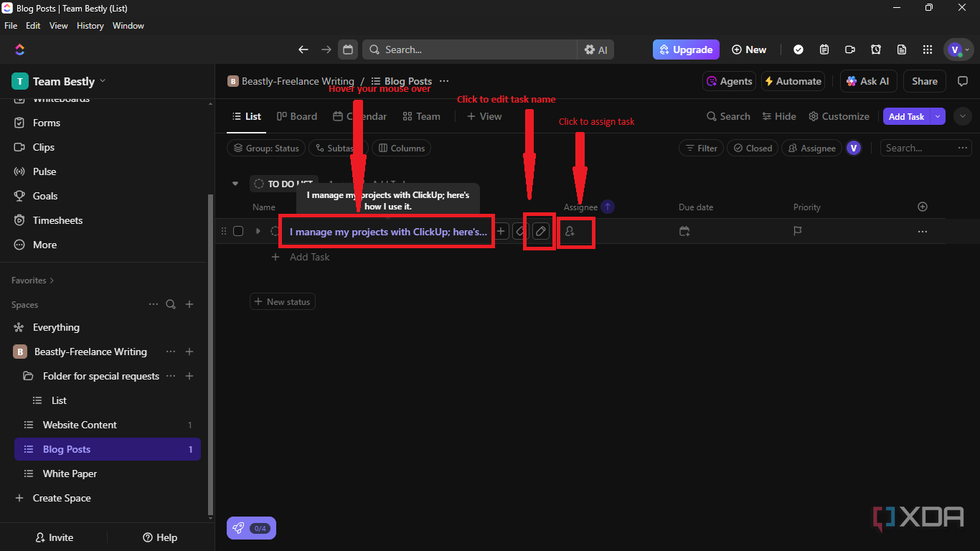980x551 pixels.
Task: Open the notepad icon in top bar
Action: 824,50
